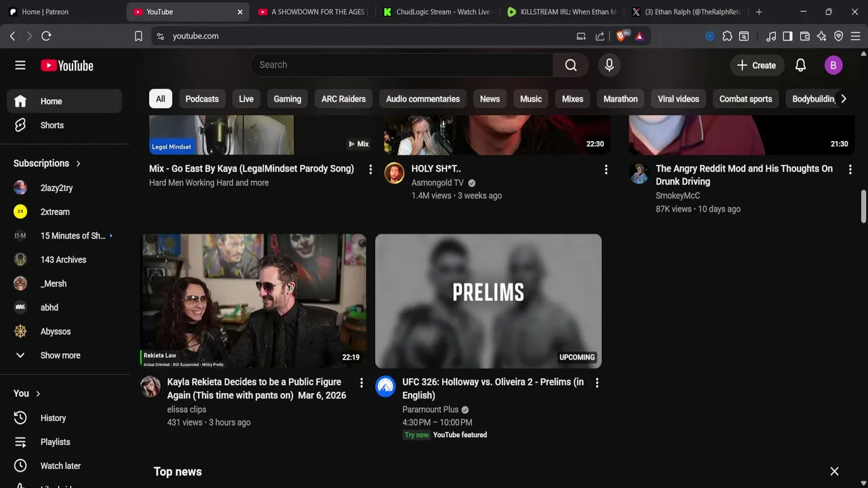Open the account avatar menu
Screen dimensions: 868x488
[833, 65]
